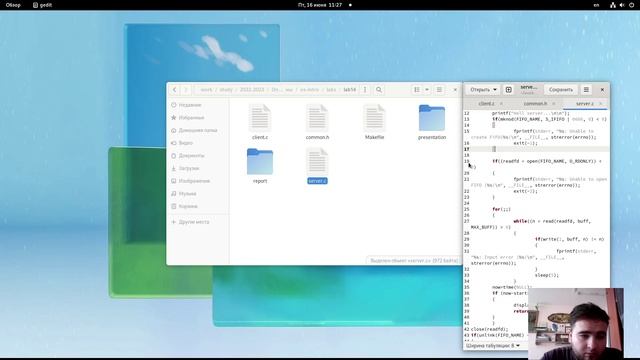Click the '2022-2023' path segment in Files
Image resolution: width=640 pixels, height=360 pixels.
click(252, 90)
